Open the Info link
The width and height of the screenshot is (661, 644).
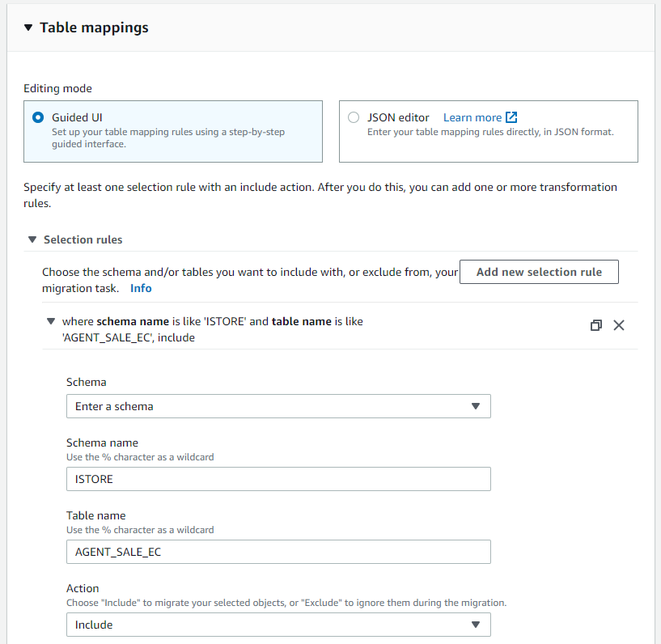pyautogui.click(x=141, y=288)
